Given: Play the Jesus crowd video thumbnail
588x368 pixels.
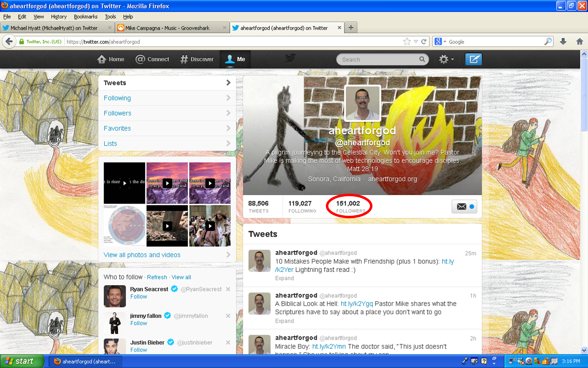Looking at the screenshot, I should tap(210, 226).
